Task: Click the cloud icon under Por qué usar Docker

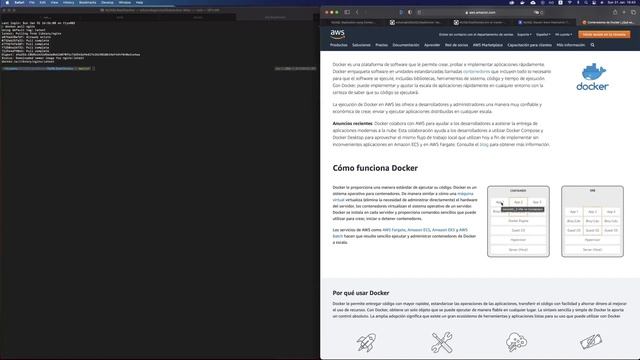Action: 516,342
